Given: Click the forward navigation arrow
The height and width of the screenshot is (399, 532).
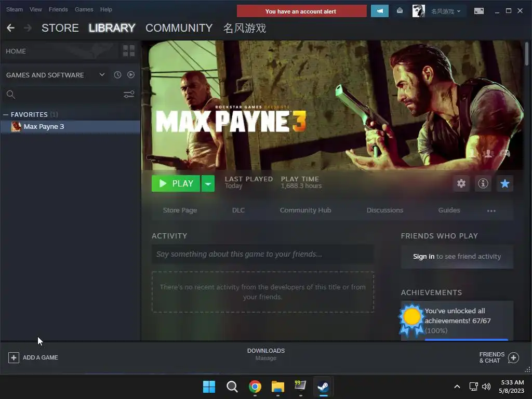Looking at the screenshot, I should (x=28, y=28).
